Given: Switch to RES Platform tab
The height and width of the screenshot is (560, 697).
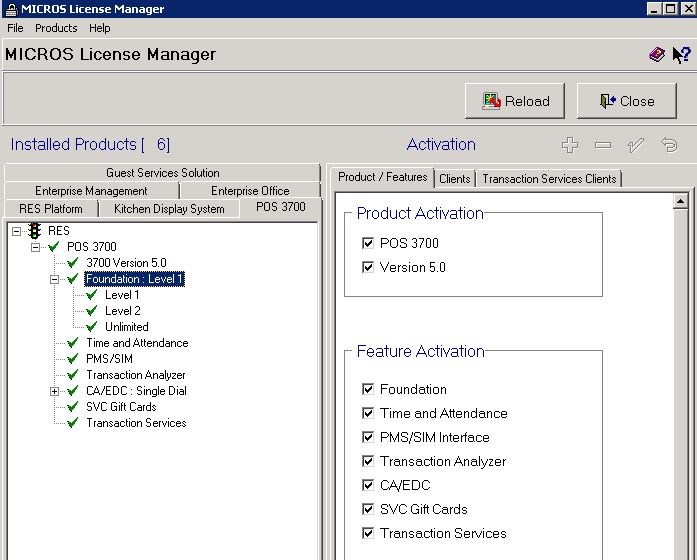Looking at the screenshot, I should pyautogui.click(x=51, y=208).
